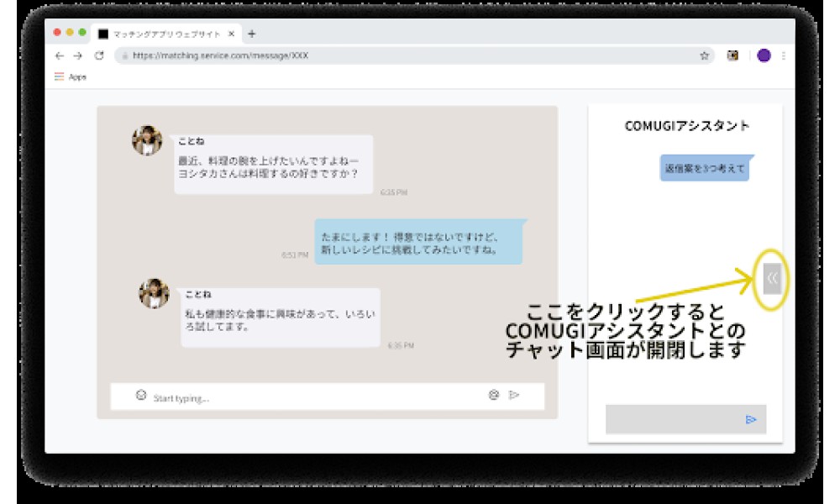Minimize window with yellow button
The image size is (840, 504).
[x=70, y=32]
